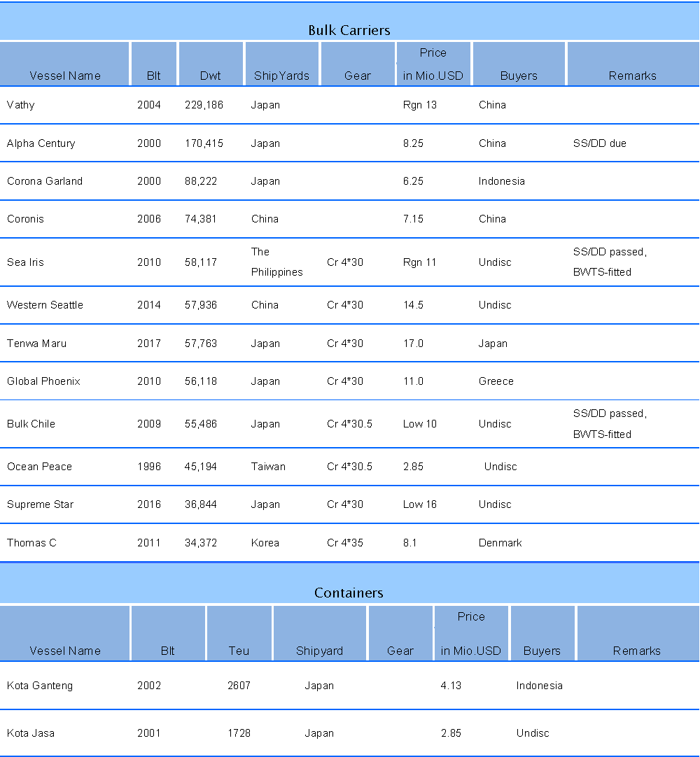The height and width of the screenshot is (757, 700).
Task: Select the Sea Iris vessel name
Action: [26, 262]
